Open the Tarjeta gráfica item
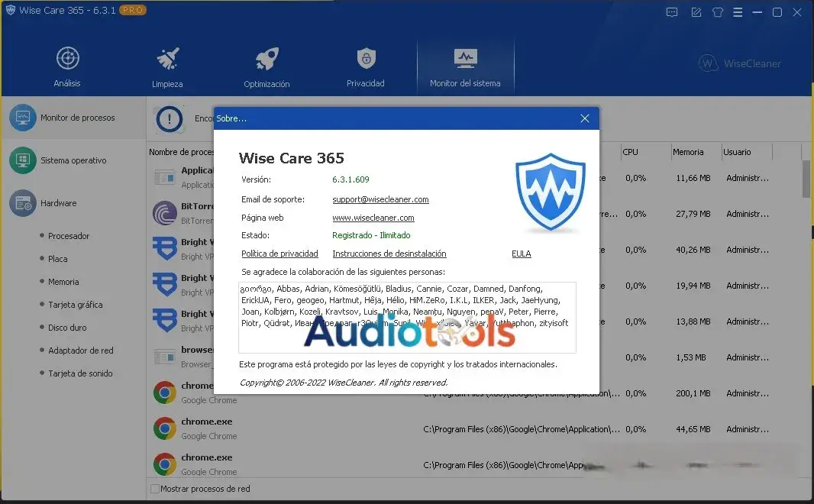The image size is (814, 504). (76, 305)
